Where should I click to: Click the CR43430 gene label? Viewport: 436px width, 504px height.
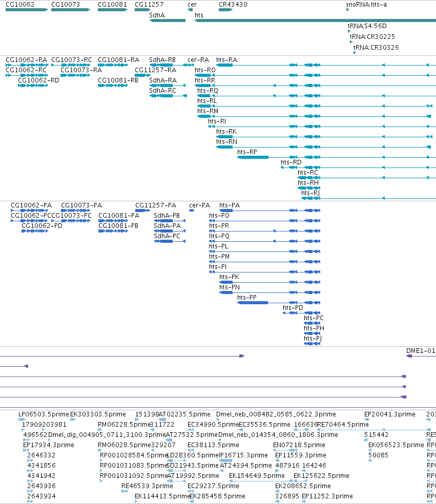point(233,5)
